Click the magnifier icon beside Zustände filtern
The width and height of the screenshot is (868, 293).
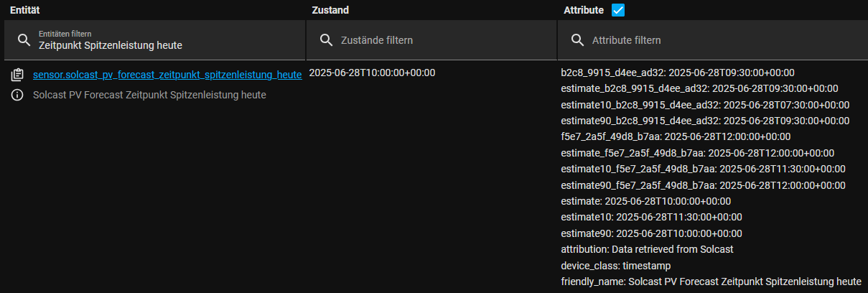pos(326,40)
